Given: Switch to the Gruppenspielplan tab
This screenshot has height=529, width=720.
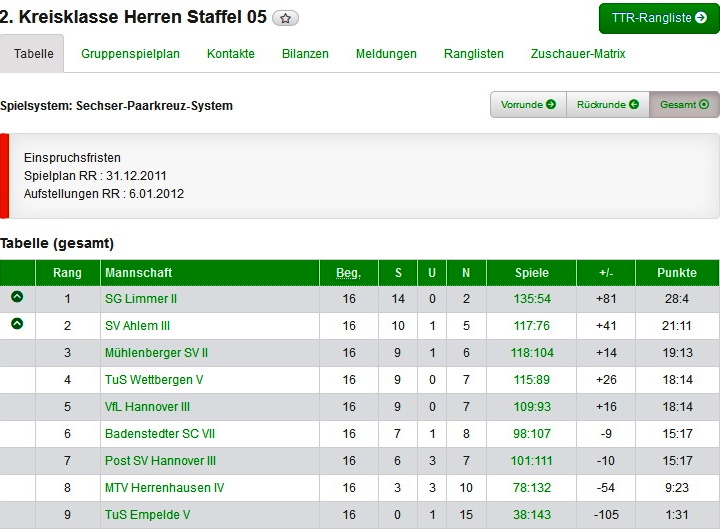Looking at the screenshot, I should [130, 54].
